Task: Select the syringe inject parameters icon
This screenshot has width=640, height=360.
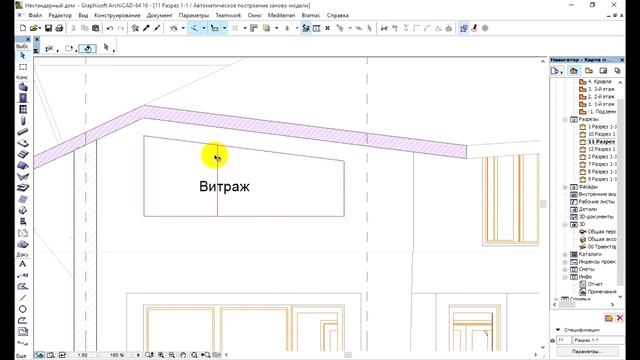Action: (157, 28)
